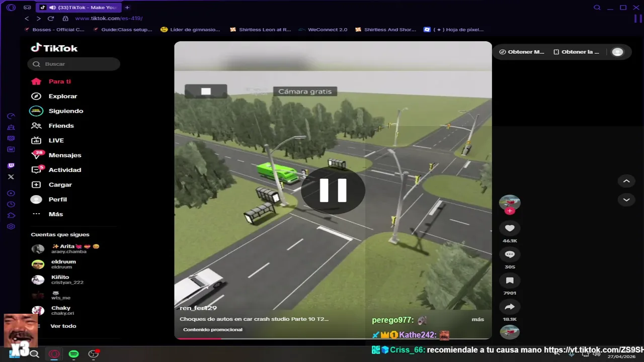Screen dimensions: 644x362
Task: Open creator avatar beside the video
Action: tap(510, 203)
